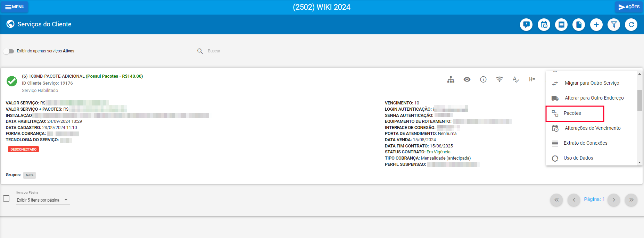Go to last page double chevron
The image size is (644, 238).
(631, 200)
